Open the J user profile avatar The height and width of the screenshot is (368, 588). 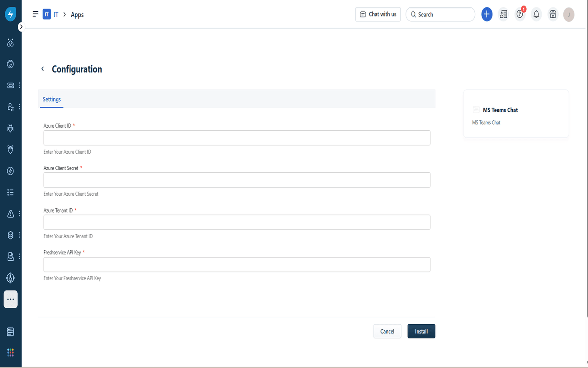click(x=569, y=15)
